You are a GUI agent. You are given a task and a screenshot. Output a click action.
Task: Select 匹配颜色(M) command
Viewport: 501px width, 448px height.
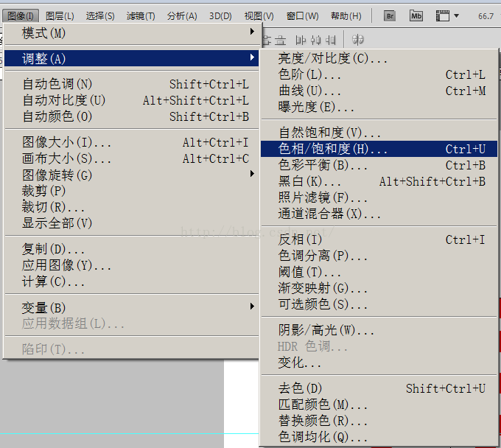point(379,405)
